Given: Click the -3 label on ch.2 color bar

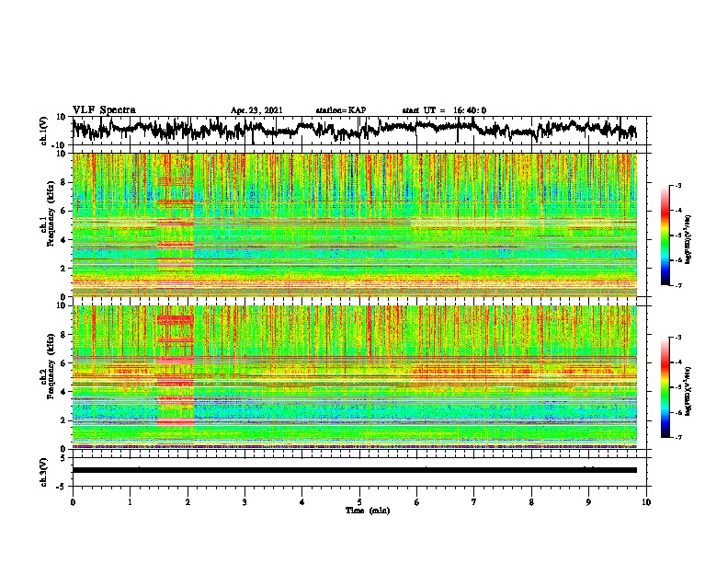Looking at the screenshot, I should [x=678, y=338].
